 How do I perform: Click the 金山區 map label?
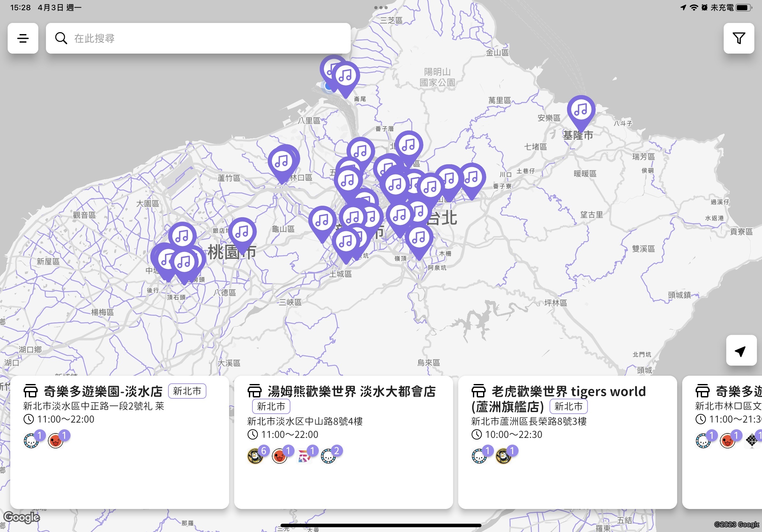[497, 52]
